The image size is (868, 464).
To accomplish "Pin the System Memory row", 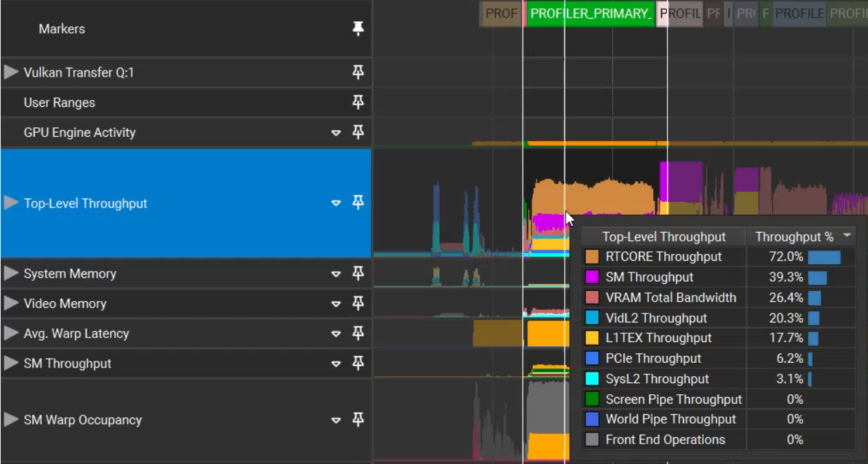I will pyautogui.click(x=356, y=273).
